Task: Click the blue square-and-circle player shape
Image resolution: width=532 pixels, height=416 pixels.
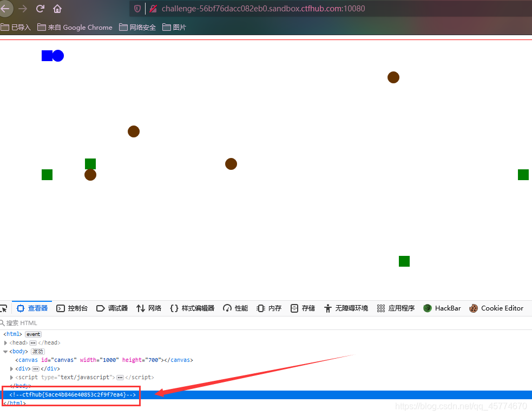Action: pos(52,56)
